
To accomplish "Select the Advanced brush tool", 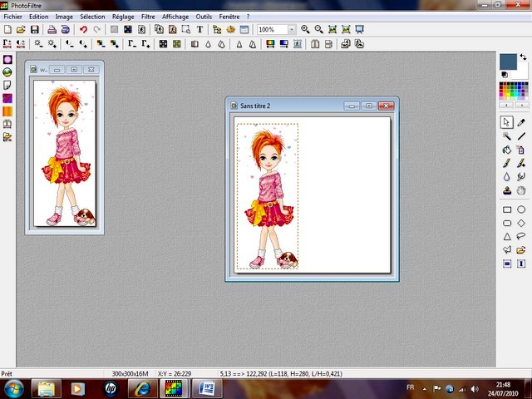I will (521, 163).
